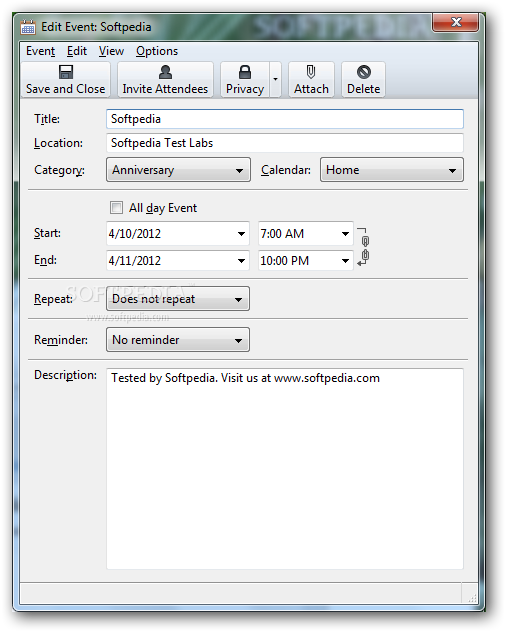Open the Calendar dropdown showing Home
This screenshot has width=506, height=632.
point(391,170)
